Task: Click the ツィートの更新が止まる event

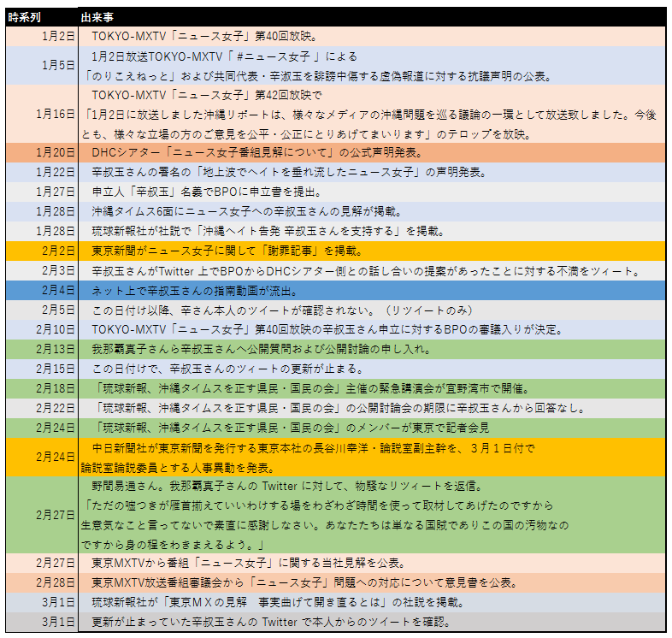Action: point(372,369)
